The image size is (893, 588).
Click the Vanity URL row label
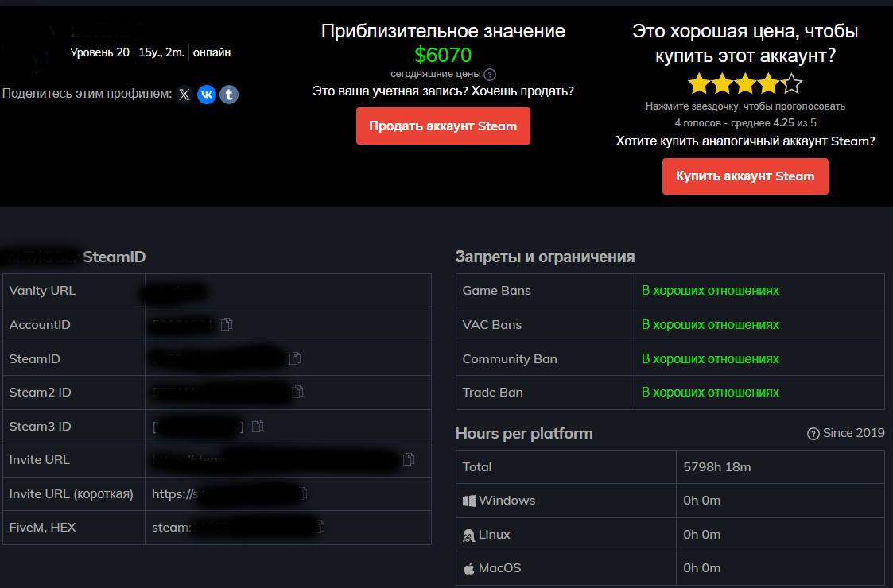[42, 290]
